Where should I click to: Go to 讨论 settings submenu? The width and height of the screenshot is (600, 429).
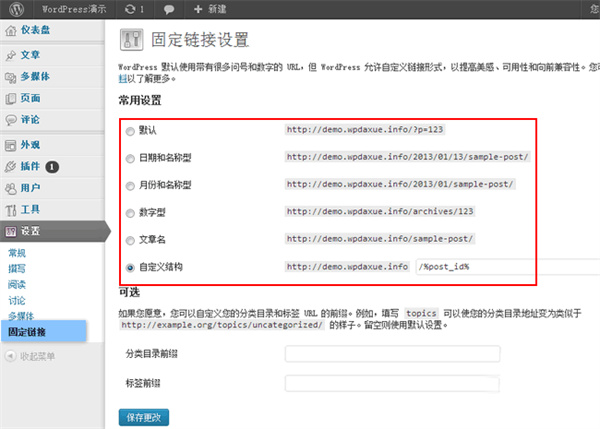point(17,300)
